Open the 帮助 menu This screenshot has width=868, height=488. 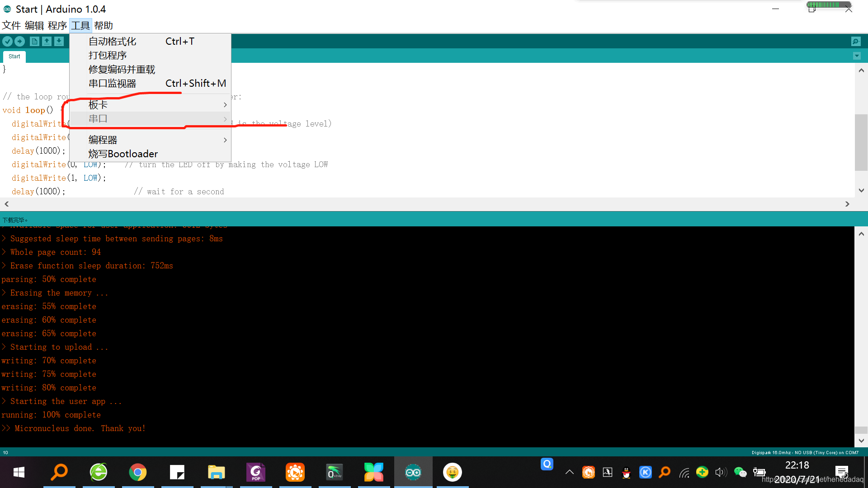pos(104,26)
